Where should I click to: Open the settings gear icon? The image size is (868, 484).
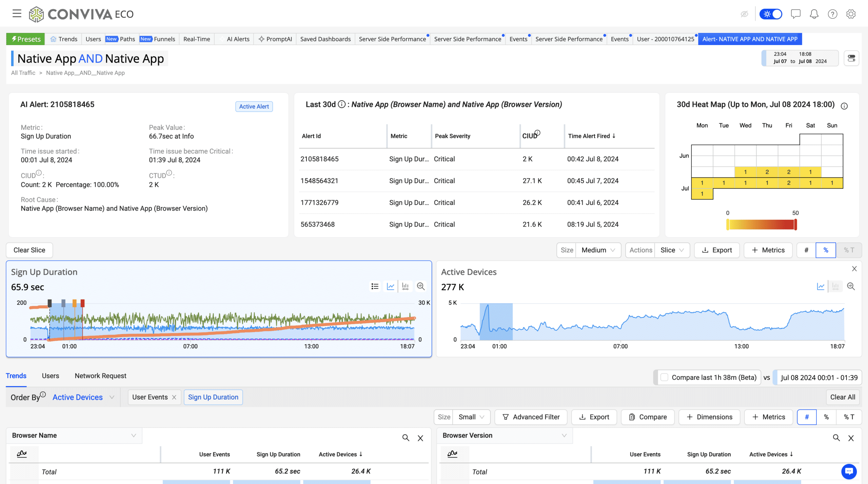(851, 14)
